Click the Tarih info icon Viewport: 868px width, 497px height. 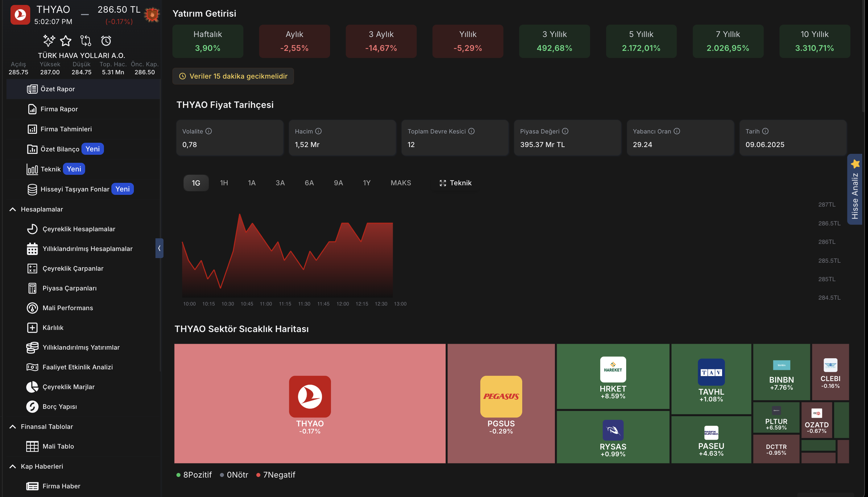(x=765, y=131)
